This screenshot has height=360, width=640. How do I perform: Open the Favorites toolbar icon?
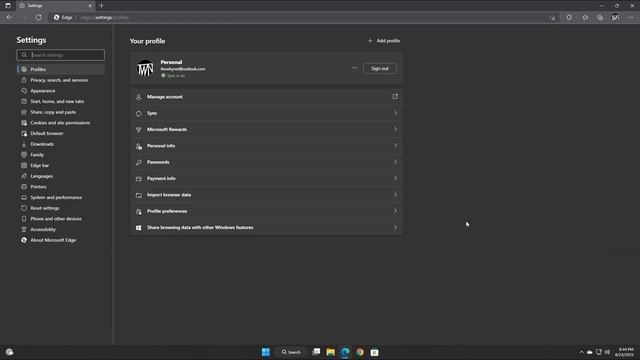click(585, 18)
